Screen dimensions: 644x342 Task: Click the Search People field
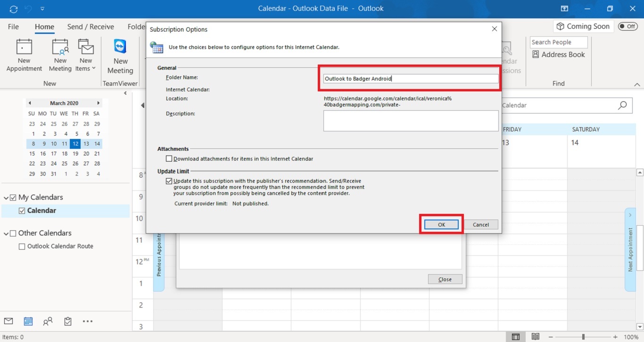pyautogui.click(x=559, y=42)
